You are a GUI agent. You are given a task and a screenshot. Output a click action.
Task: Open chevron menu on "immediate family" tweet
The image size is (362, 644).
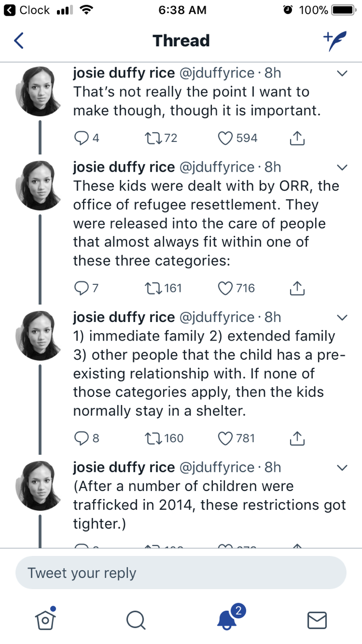(342, 317)
